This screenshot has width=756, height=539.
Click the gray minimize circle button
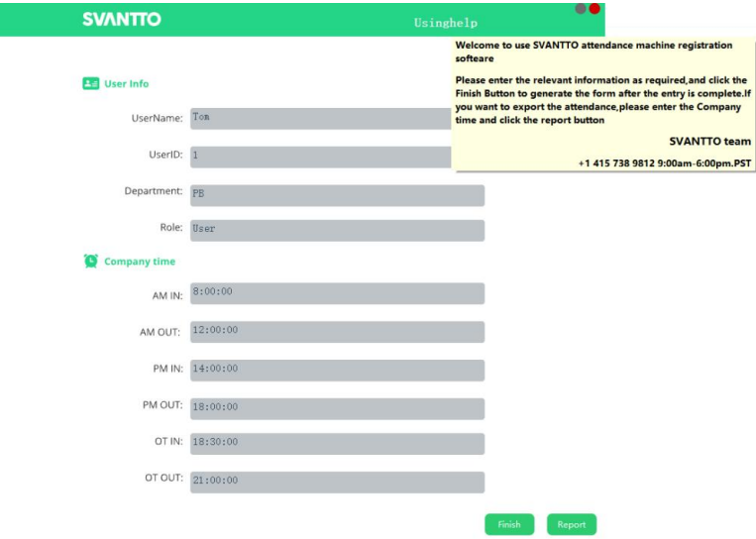[x=581, y=8]
